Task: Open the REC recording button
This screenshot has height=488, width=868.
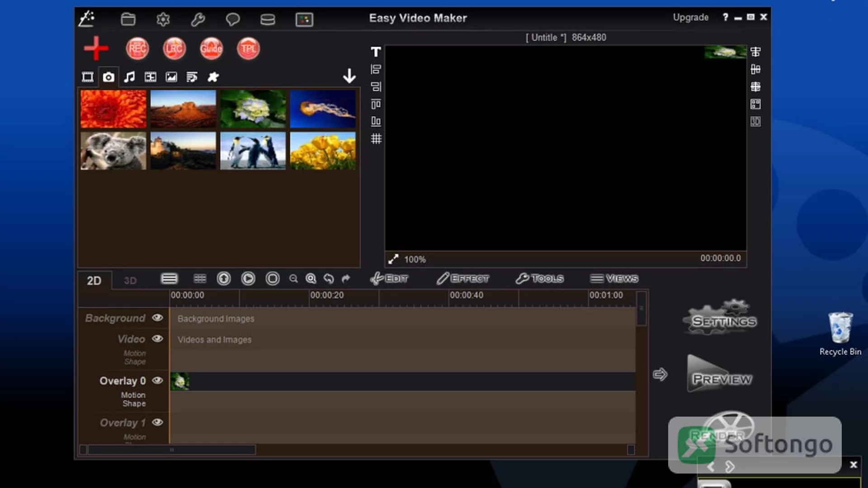Action: pyautogui.click(x=137, y=48)
